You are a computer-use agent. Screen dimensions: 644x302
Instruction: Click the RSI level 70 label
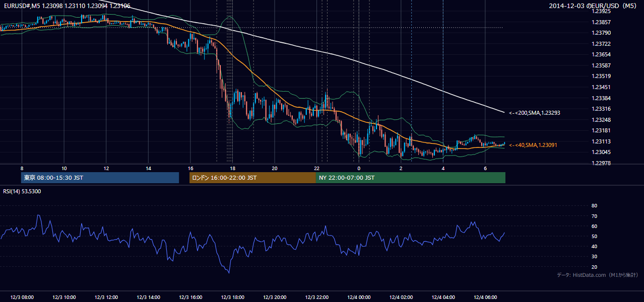(x=594, y=216)
